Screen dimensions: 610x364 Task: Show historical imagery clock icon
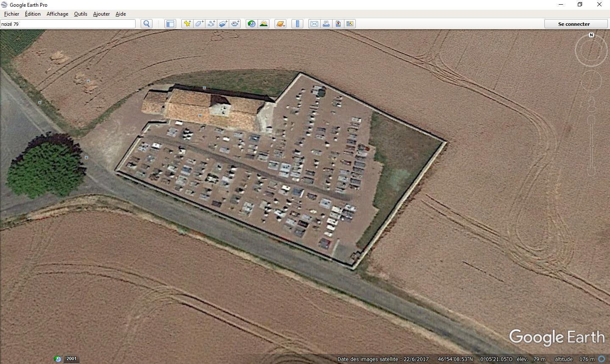tap(252, 24)
